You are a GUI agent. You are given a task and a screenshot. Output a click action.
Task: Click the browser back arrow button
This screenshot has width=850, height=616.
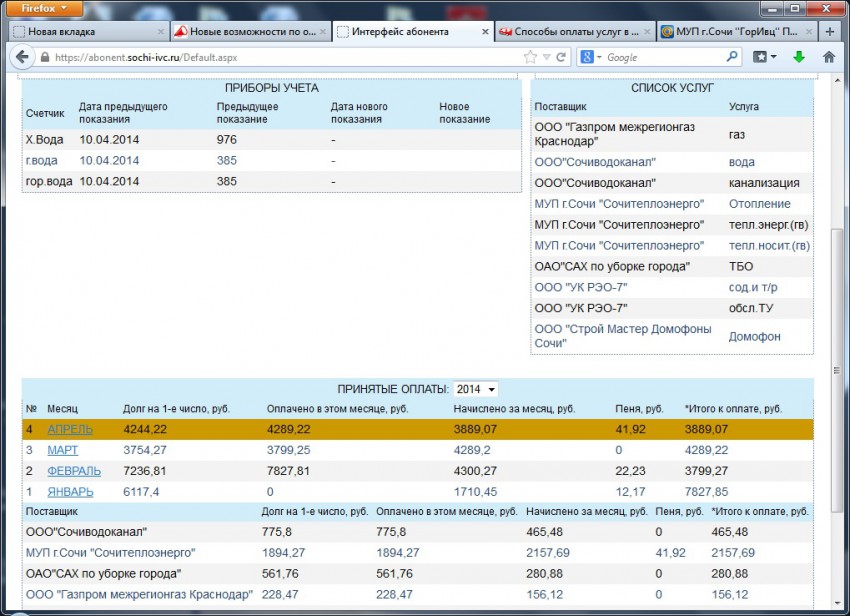pyautogui.click(x=22, y=57)
